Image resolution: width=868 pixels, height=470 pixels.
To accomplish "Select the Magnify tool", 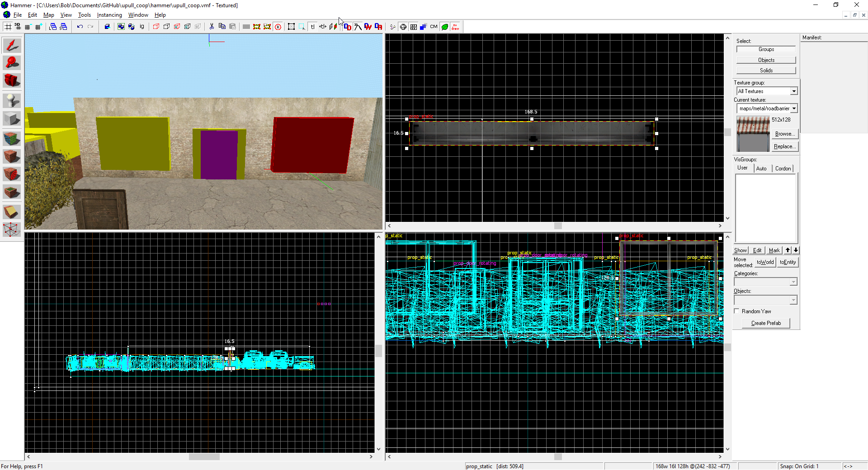I will click(x=12, y=62).
